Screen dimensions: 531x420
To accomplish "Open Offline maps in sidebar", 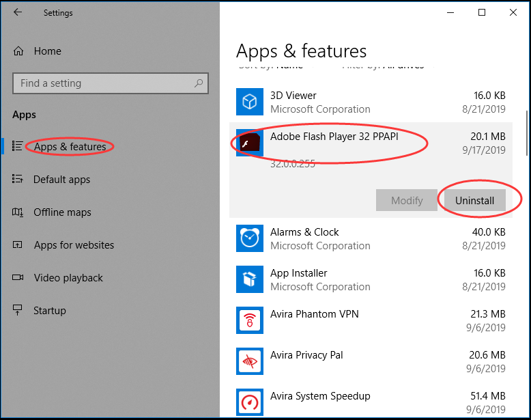I will pyautogui.click(x=62, y=212).
